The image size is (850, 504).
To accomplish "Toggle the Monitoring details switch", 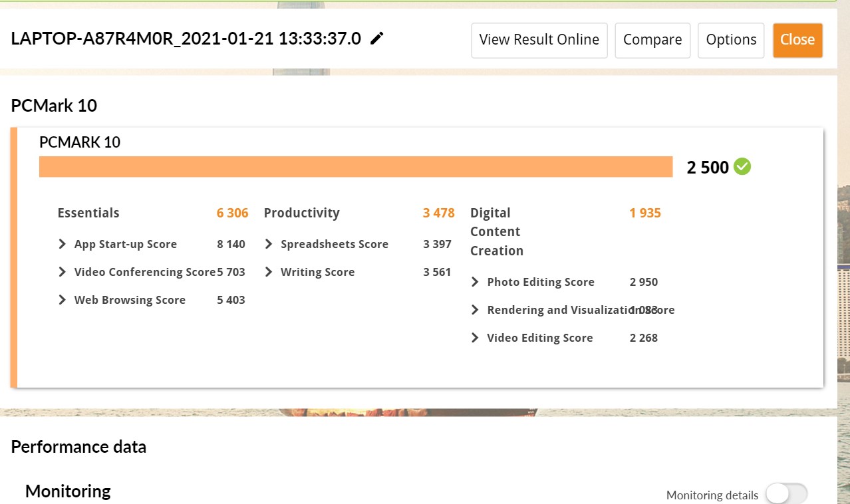I will [785, 494].
